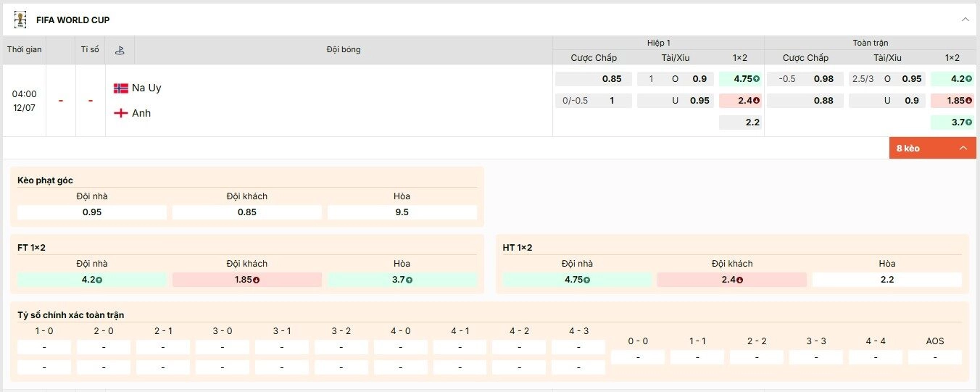Choose HT 1×2 panel Đội khách 2.4
The height and width of the screenshot is (392, 980).
[x=732, y=280]
